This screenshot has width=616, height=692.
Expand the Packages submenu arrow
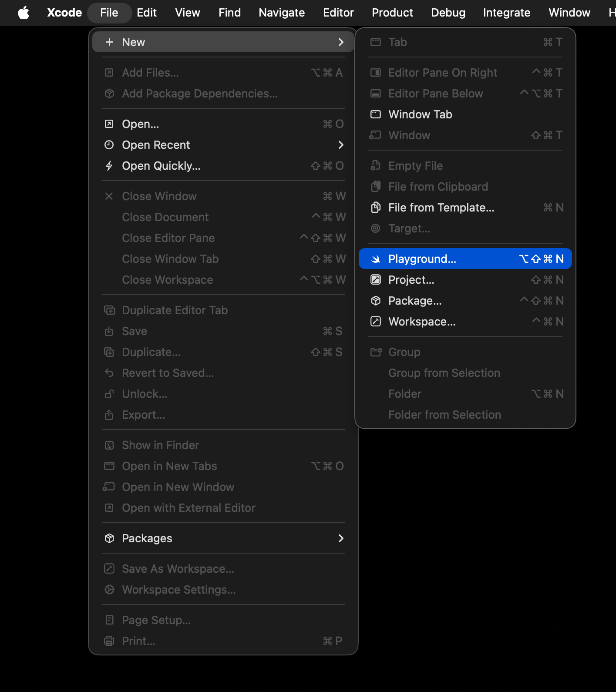point(341,538)
